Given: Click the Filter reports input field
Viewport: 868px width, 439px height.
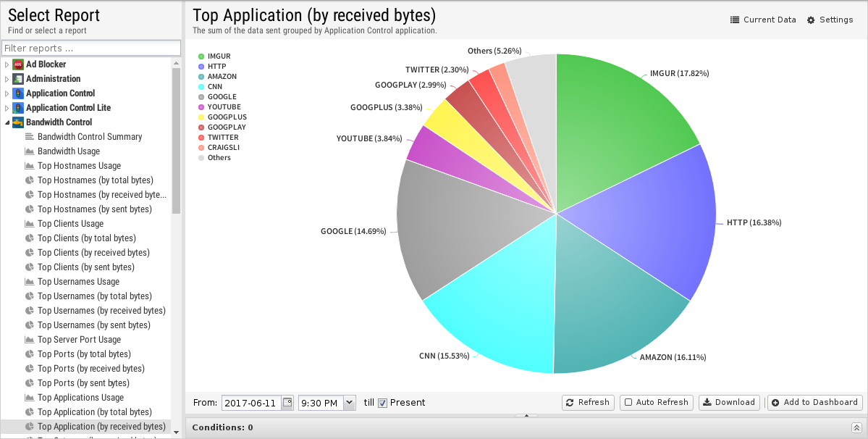Looking at the screenshot, I should click(91, 48).
